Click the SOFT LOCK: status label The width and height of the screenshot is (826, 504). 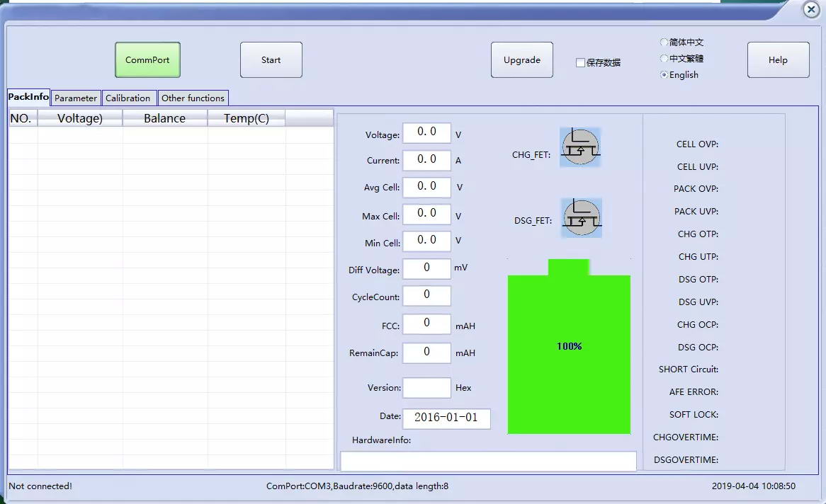point(694,415)
